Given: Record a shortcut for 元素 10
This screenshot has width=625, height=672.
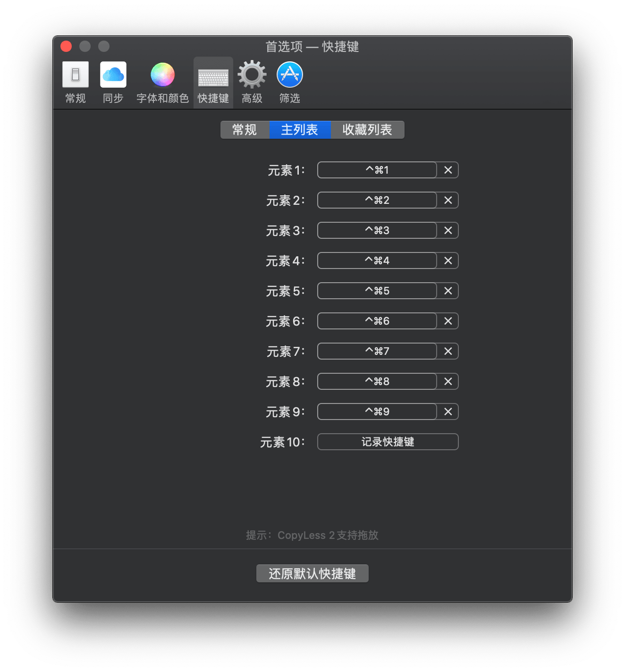Looking at the screenshot, I should [x=388, y=442].
